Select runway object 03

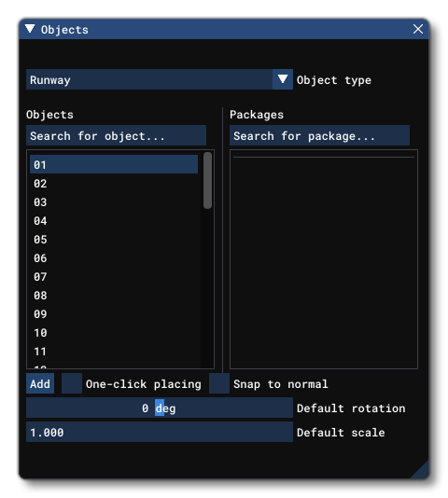114,202
